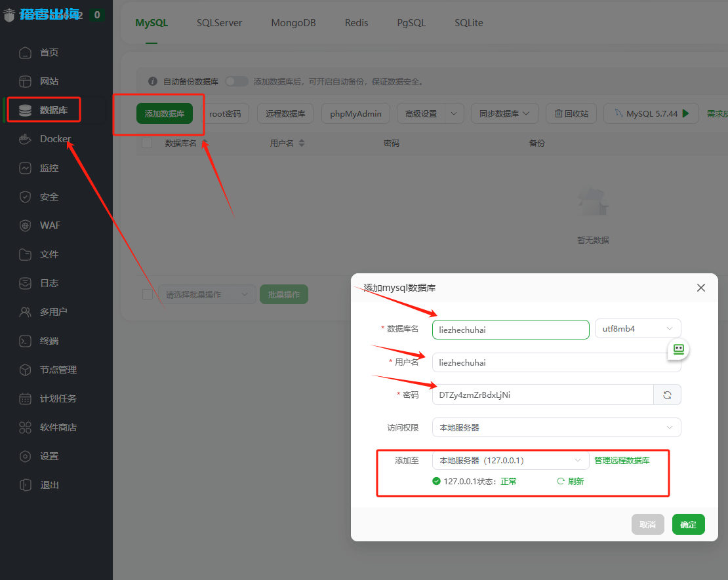Screen dimensions: 728x580
Task: Click the MySQL 5.7.44 play icon
Action: (x=685, y=113)
